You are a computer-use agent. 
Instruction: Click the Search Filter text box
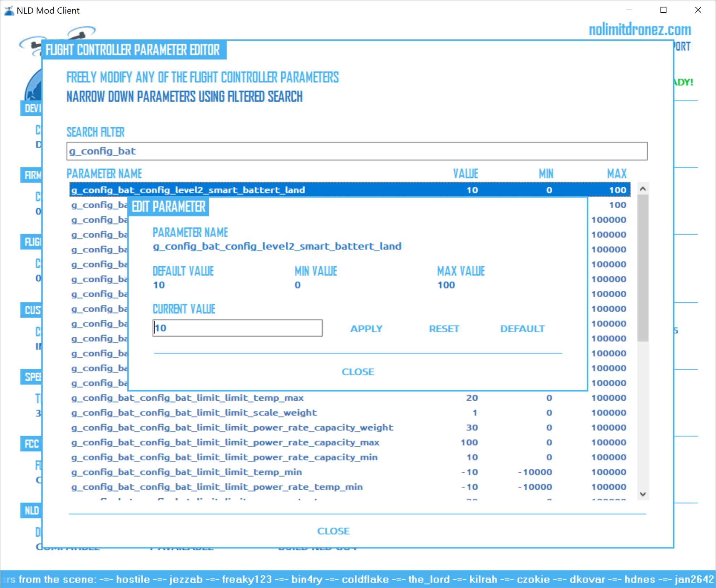(x=357, y=151)
